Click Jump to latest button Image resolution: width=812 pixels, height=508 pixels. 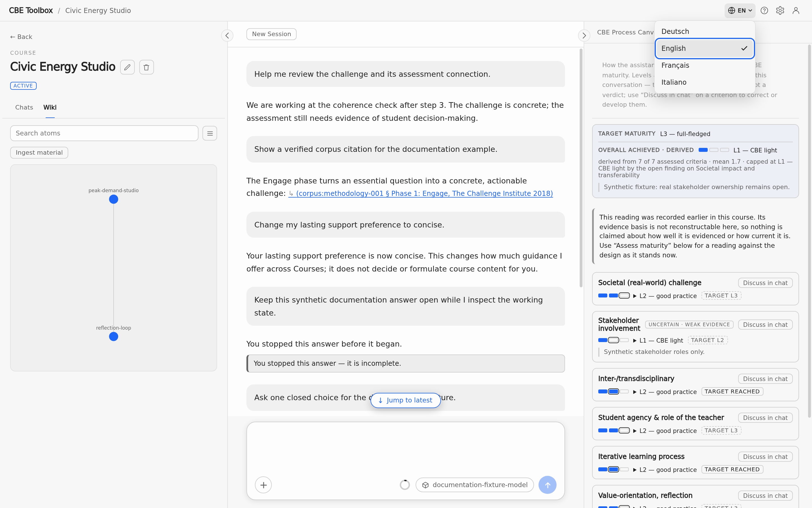point(405,400)
